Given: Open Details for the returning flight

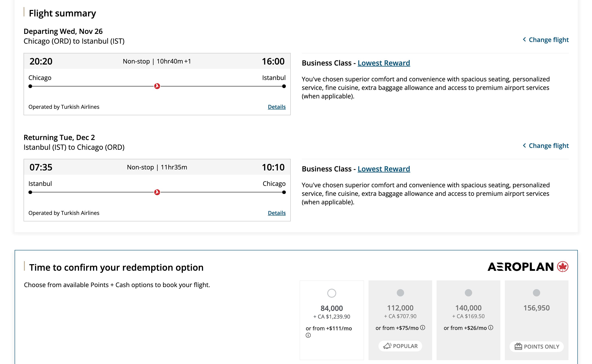Looking at the screenshot, I should (276, 213).
